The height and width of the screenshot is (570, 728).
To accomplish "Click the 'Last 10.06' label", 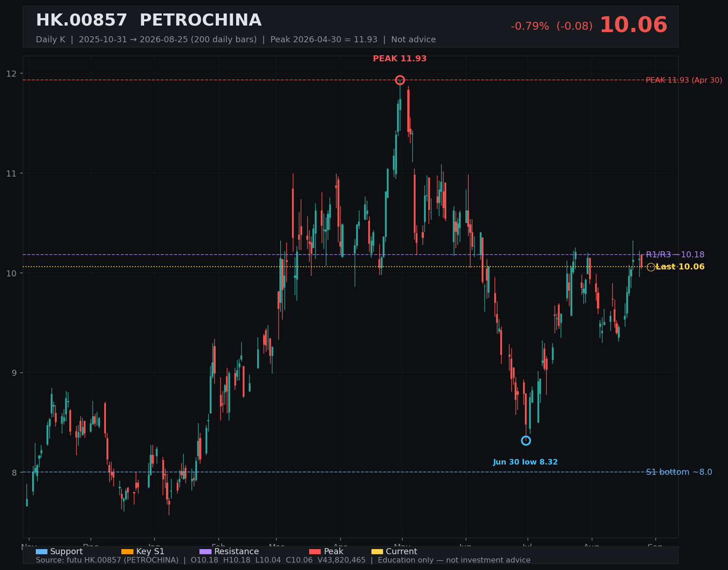I will click(x=680, y=267).
